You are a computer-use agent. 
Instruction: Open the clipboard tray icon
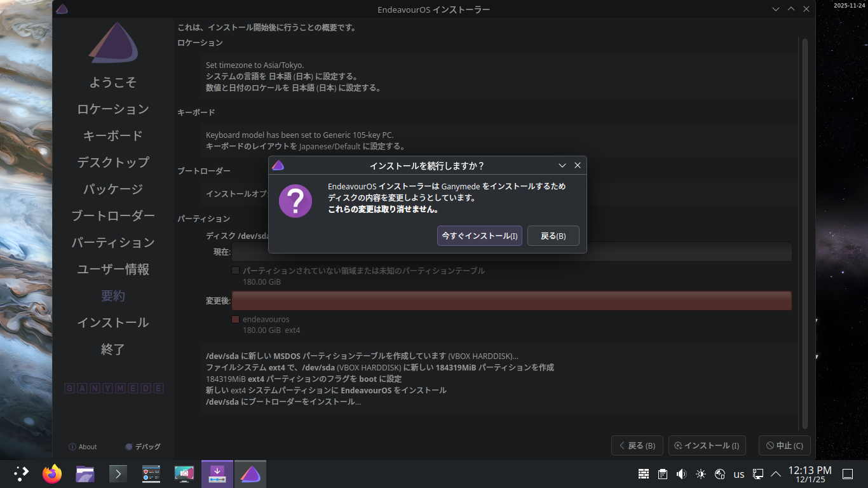coord(663,474)
